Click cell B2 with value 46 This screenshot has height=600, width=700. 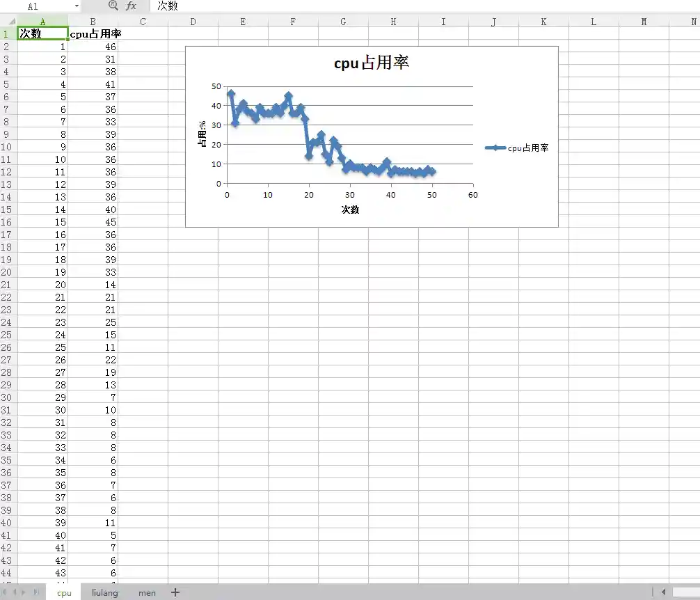[93, 47]
